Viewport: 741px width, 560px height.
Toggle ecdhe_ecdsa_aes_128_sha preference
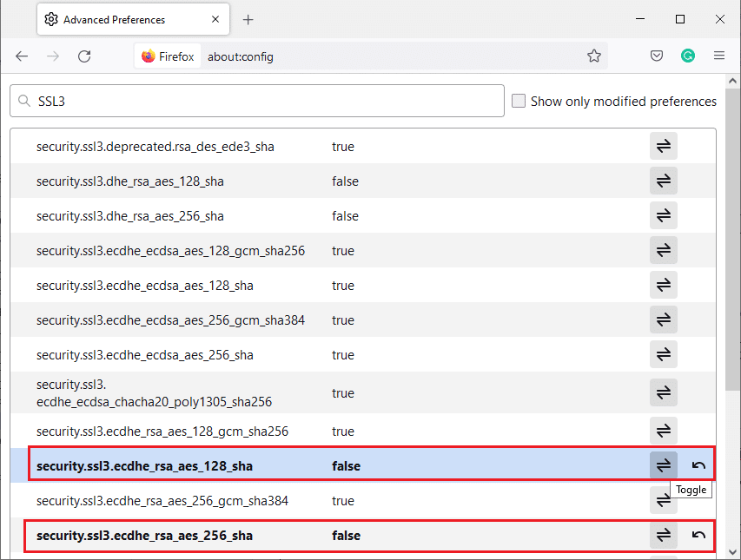[664, 285]
